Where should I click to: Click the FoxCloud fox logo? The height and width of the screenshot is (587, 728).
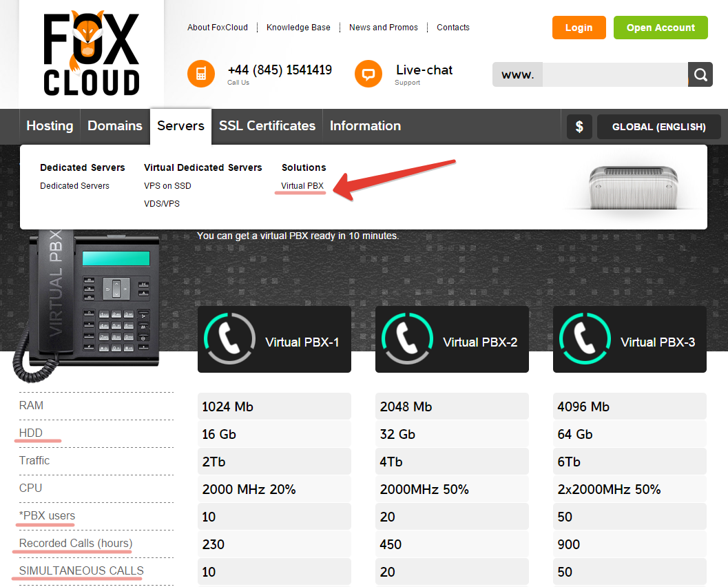(92, 53)
